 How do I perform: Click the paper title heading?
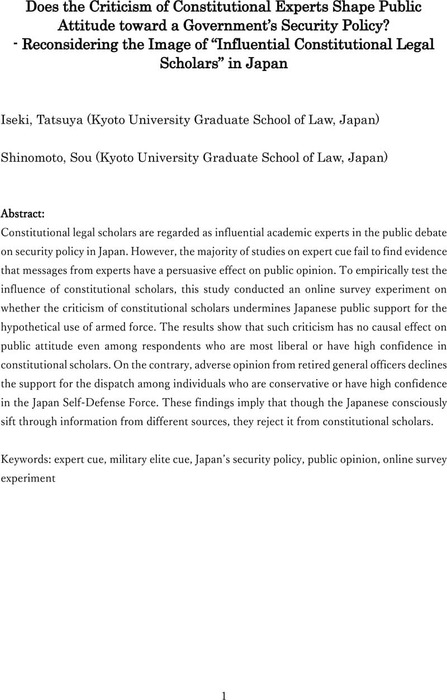point(223,35)
